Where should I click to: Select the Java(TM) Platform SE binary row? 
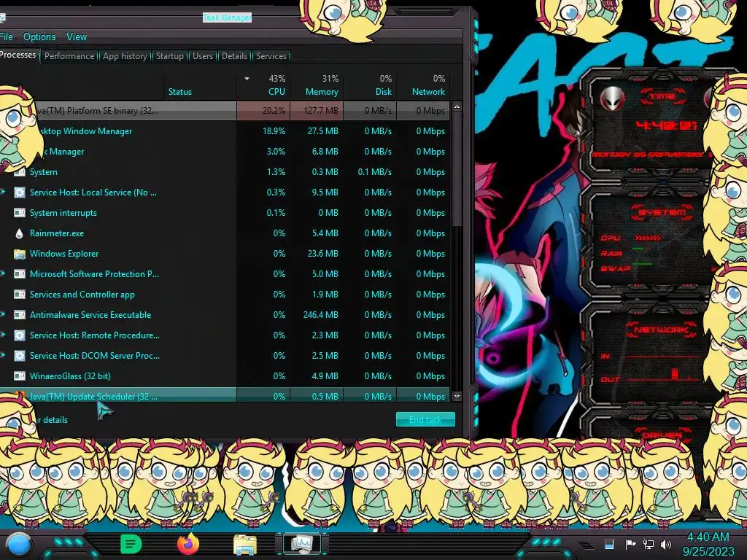pos(225,111)
